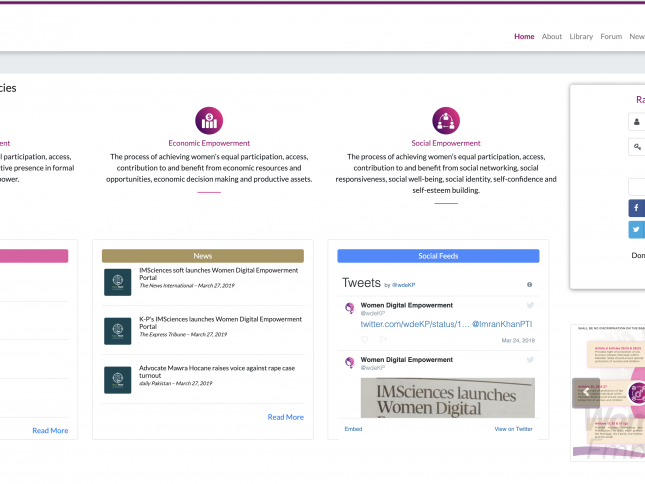Share the first tweet using share icon
645x484 pixels.
coord(383,340)
